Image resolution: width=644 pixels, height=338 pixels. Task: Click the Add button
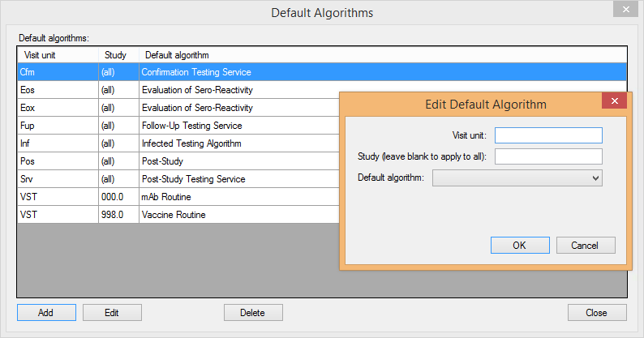(45, 313)
